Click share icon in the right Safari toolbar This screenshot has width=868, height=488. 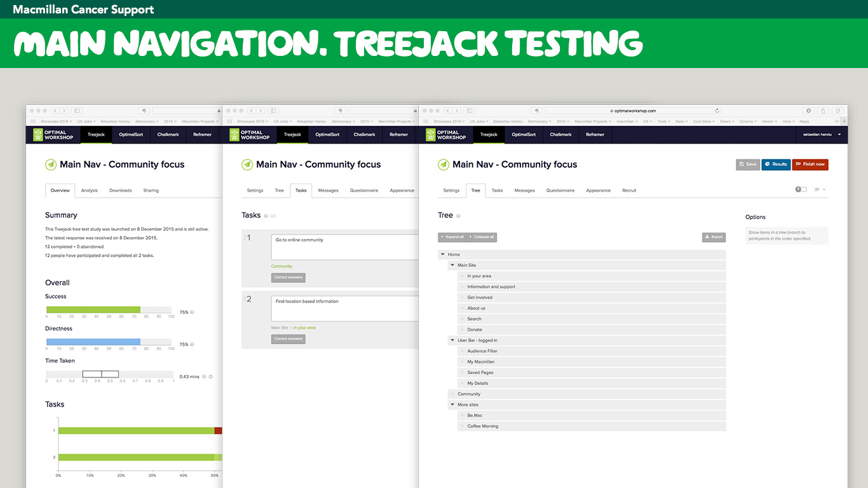point(823,111)
